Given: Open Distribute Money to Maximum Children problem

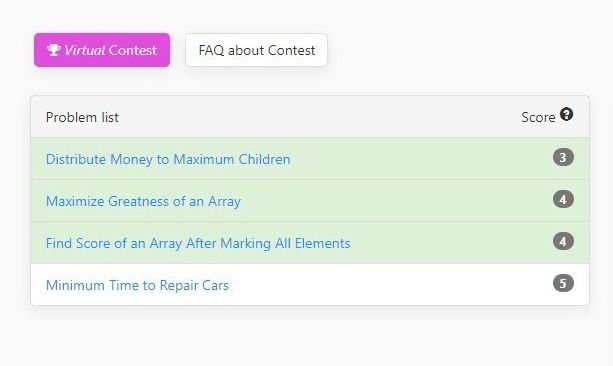Looking at the screenshot, I should 168,159.
